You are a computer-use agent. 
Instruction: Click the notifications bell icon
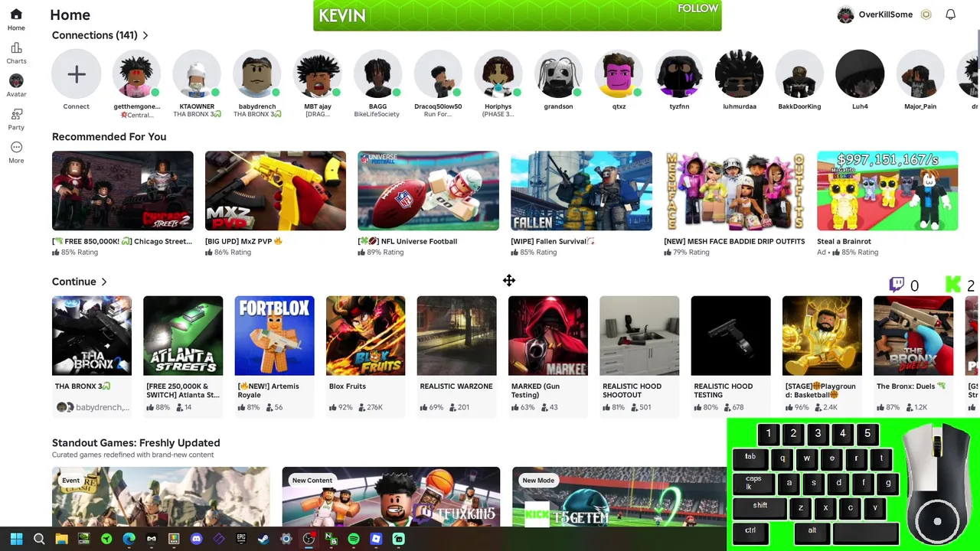950,15
